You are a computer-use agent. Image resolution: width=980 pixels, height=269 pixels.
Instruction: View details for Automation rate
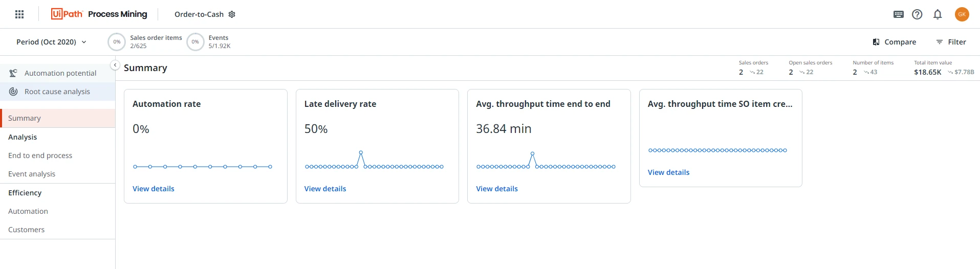click(x=154, y=189)
